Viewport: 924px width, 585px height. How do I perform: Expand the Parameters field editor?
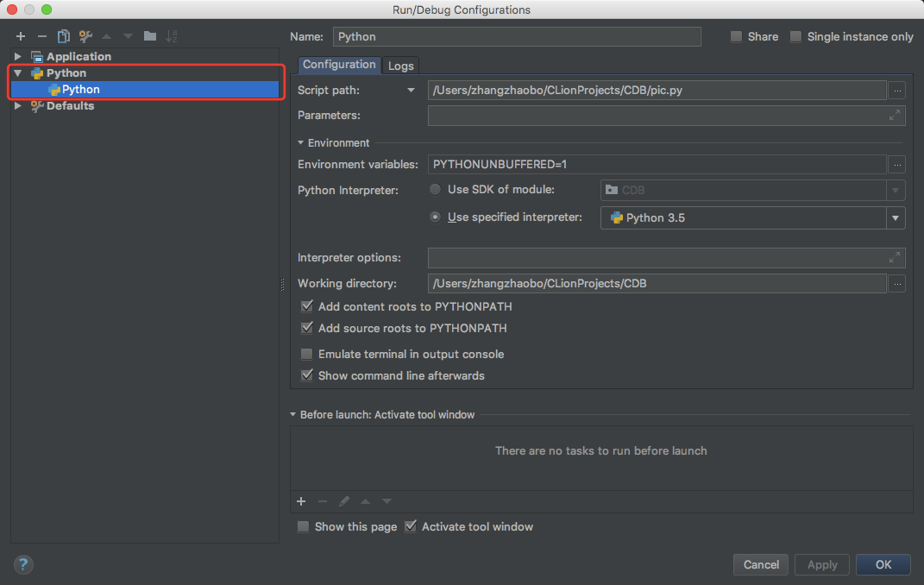[x=894, y=116]
